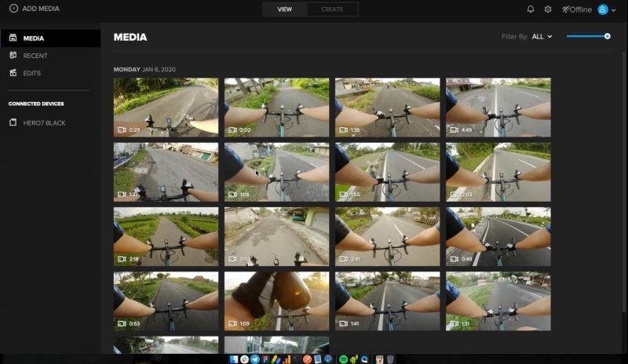Click the vertical scrollbar of media grid
The width and height of the screenshot is (628, 364).
click(624, 182)
